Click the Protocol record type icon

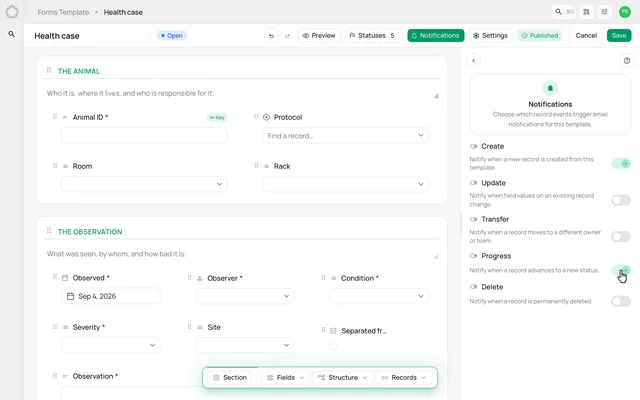pyautogui.click(x=267, y=117)
